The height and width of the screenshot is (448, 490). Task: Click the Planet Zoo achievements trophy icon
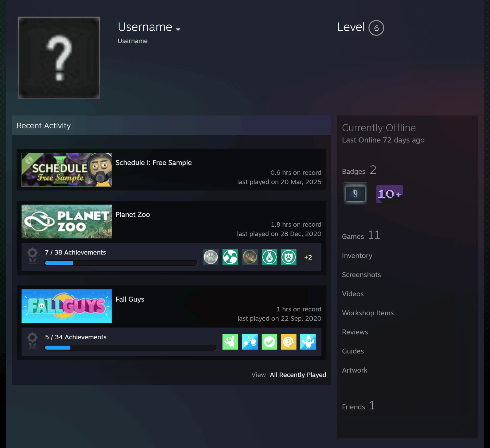[32, 256]
